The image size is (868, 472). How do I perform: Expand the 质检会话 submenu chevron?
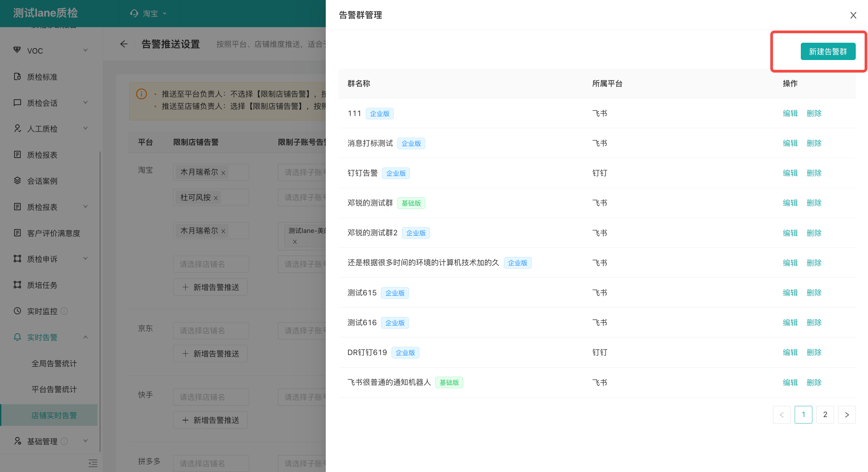point(86,103)
